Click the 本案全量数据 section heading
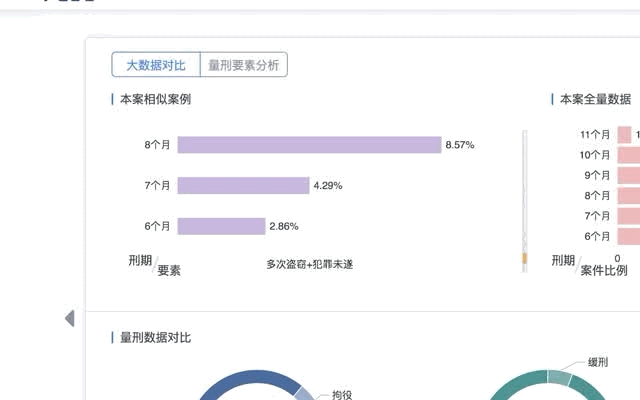 [595, 99]
